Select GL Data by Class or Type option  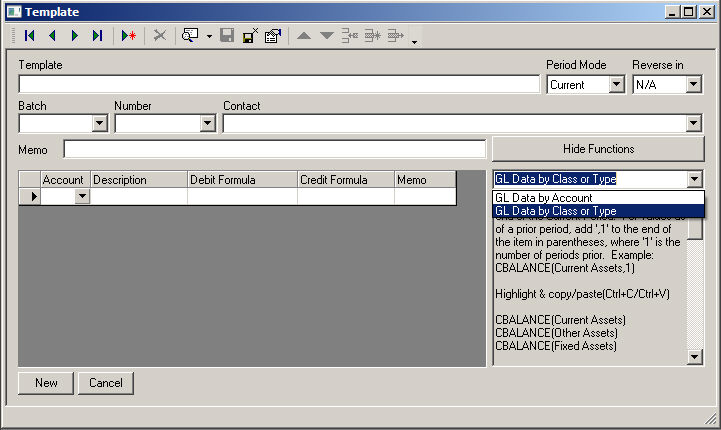click(598, 211)
